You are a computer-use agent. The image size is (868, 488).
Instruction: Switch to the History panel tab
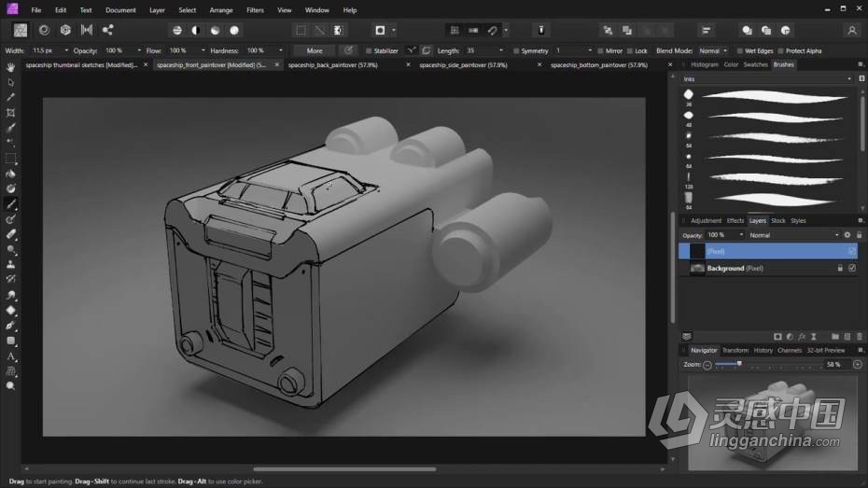[x=763, y=350]
